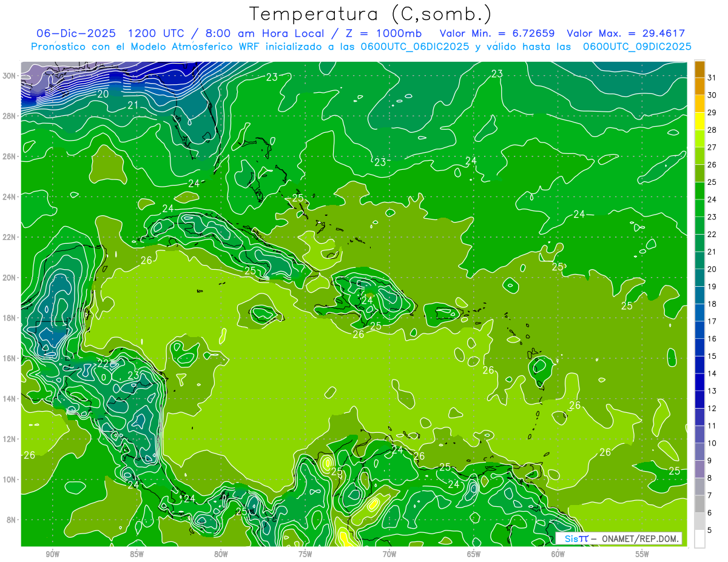Click the contour label 20 on the map
Viewport: 728px width, 562px height.
103,94
